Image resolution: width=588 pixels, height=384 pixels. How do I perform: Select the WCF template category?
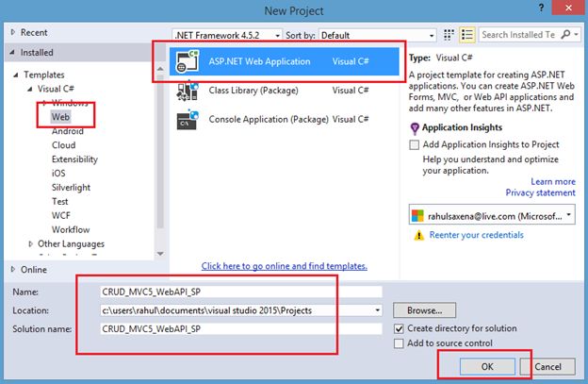[x=61, y=215]
